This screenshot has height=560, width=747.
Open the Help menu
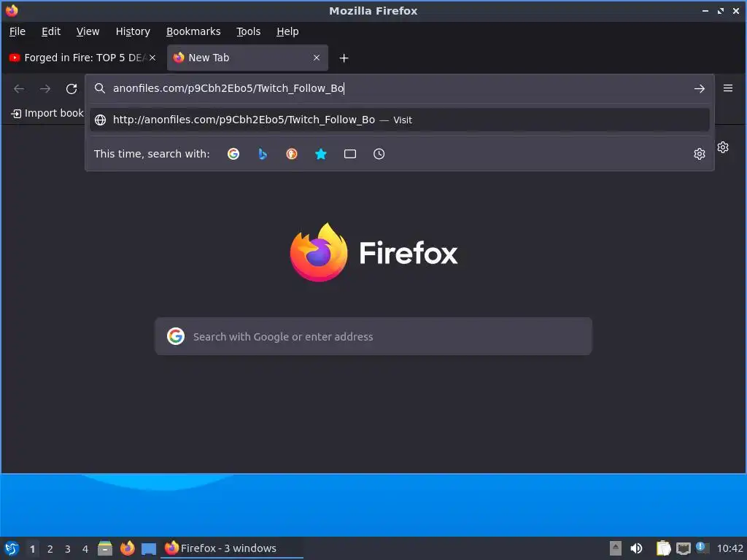[x=287, y=31]
